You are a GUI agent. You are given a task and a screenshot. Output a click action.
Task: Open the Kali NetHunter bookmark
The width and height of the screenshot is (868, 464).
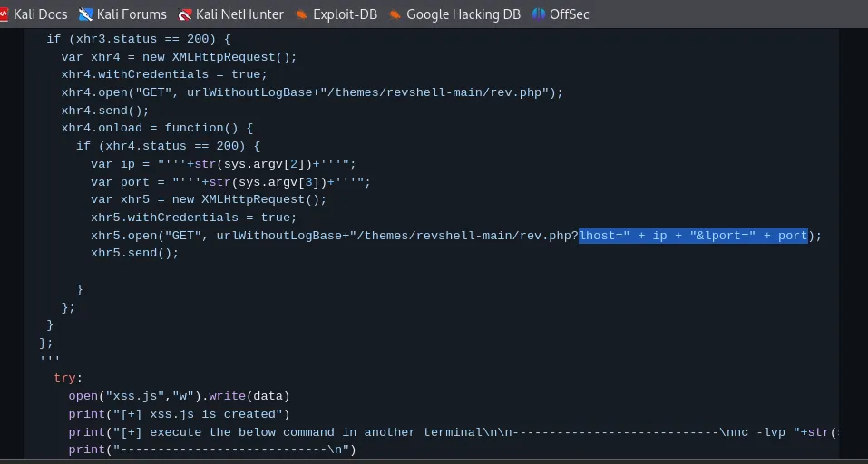(231, 14)
